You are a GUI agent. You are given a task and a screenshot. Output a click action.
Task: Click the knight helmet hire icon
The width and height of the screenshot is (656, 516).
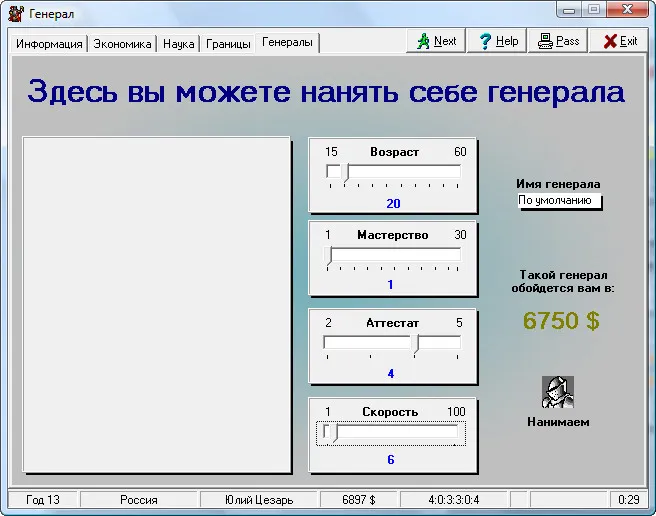558,392
